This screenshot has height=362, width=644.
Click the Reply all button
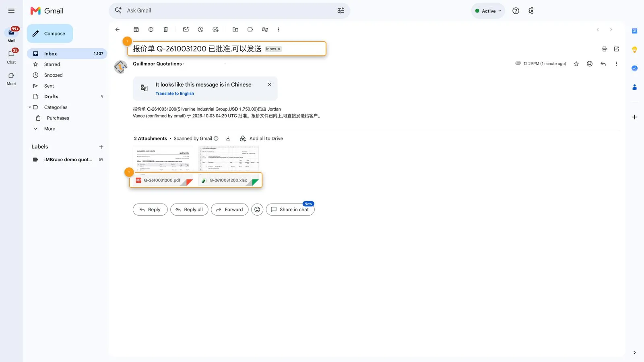click(189, 210)
